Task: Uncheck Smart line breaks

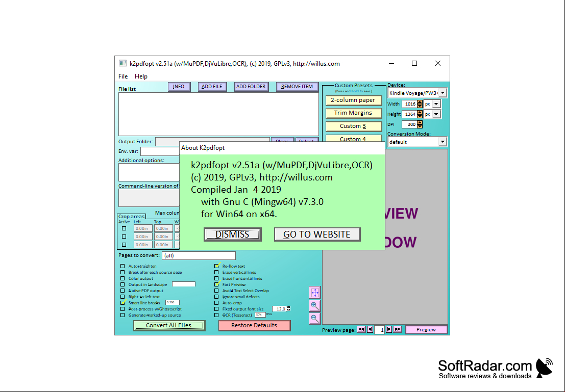Action: 122,303
